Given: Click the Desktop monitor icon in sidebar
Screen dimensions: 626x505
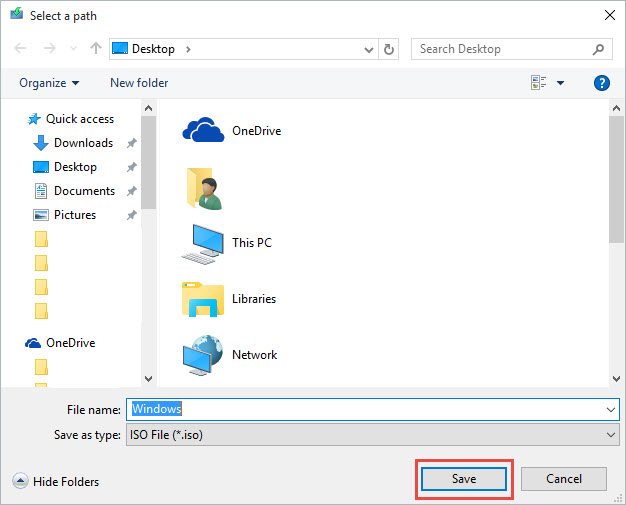Looking at the screenshot, I should (41, 167).
